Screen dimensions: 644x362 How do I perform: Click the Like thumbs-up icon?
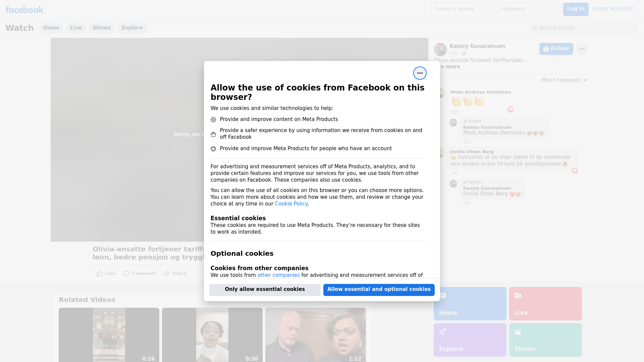coord(100,274)
